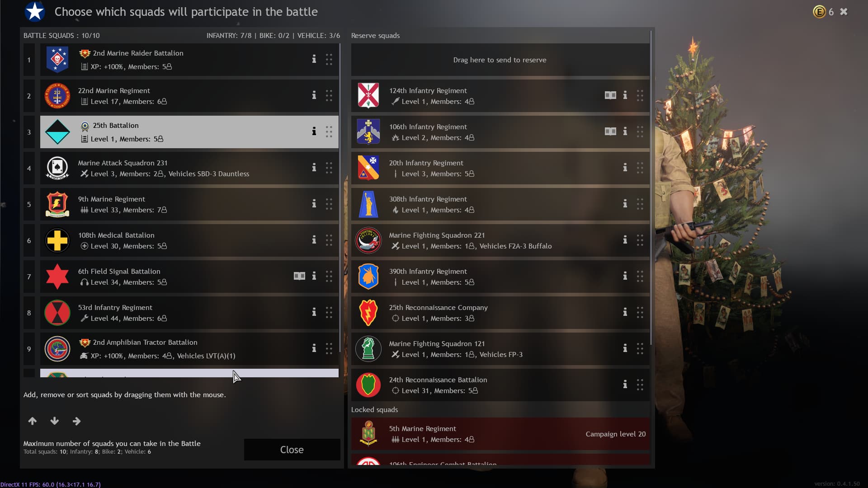
Task: Open info for 2nd Marine Raider Battalion
Action: point(314,59)
